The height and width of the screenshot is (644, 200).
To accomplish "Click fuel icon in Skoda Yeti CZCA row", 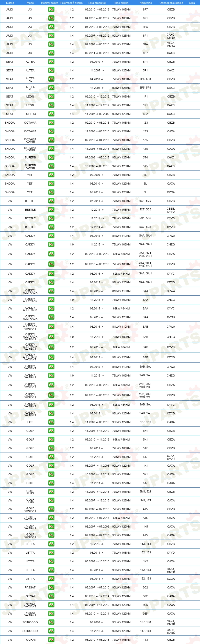I will (x=51, y=192).
